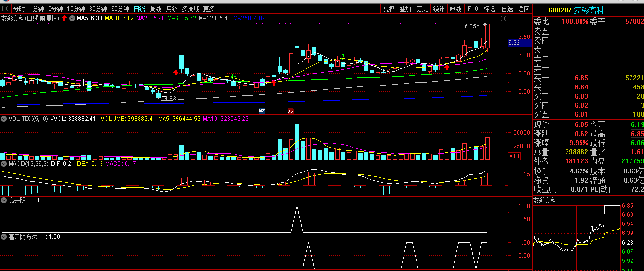Click the red 涨 marker on chart

point(290,111)
